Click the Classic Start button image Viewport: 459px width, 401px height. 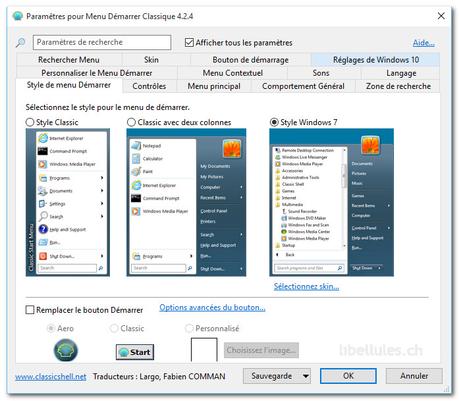(x=135, y=352)
